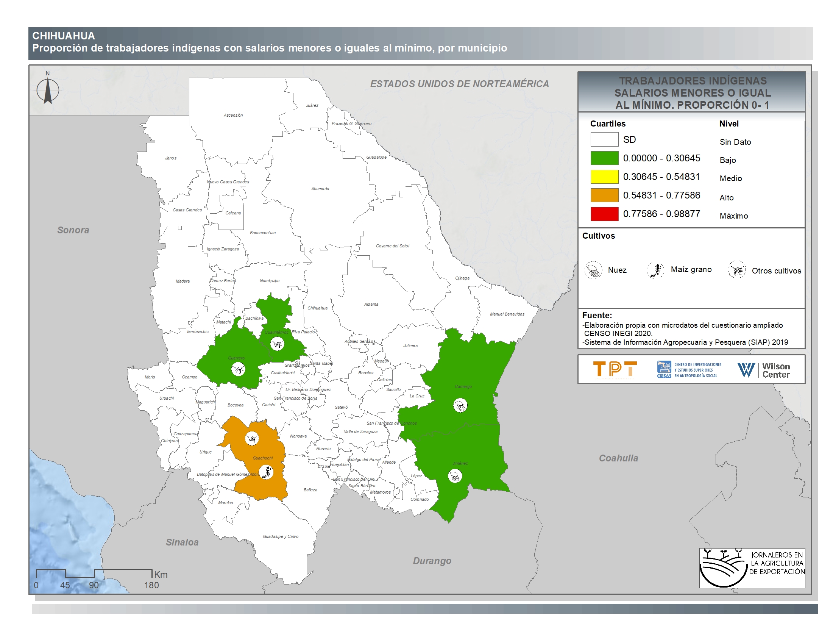Viewport: 833px width, 644px height.
Task: Click the yellow Medio color swatch
Action: pos(604,177)
